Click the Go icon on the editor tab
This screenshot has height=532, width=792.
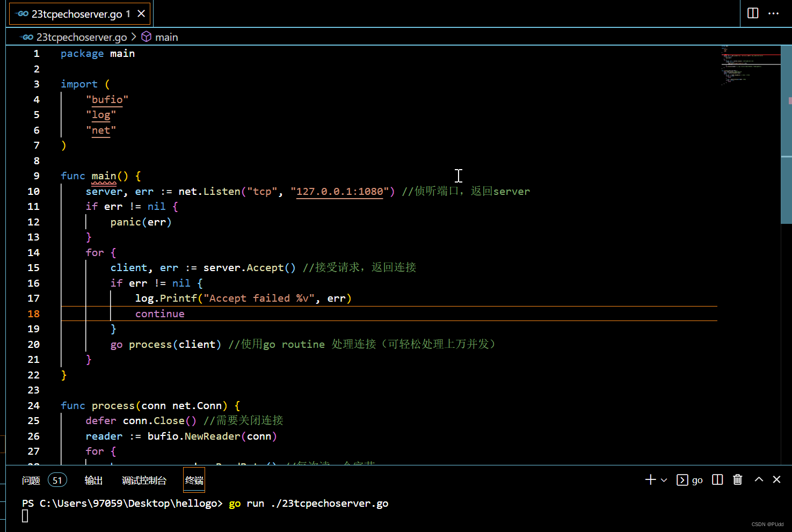click(x=22, y=14)
